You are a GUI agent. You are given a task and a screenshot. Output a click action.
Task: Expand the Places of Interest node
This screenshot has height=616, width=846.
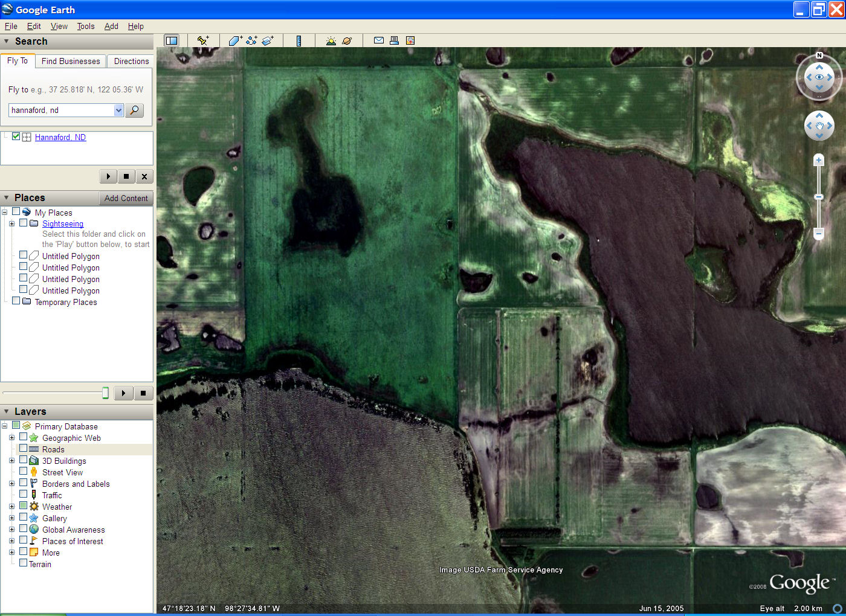11,541
